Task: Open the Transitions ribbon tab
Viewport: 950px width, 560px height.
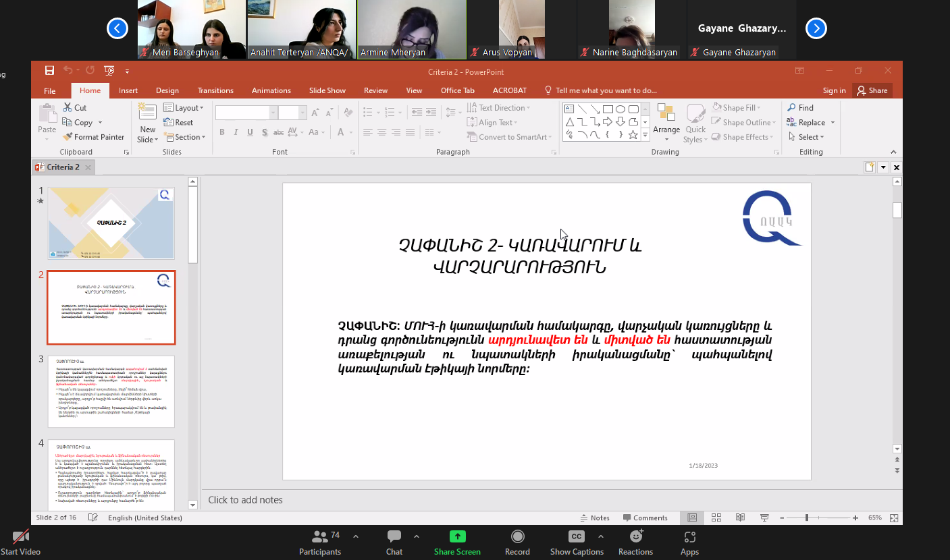Action: pyautogui.click(x=215, y=90)
